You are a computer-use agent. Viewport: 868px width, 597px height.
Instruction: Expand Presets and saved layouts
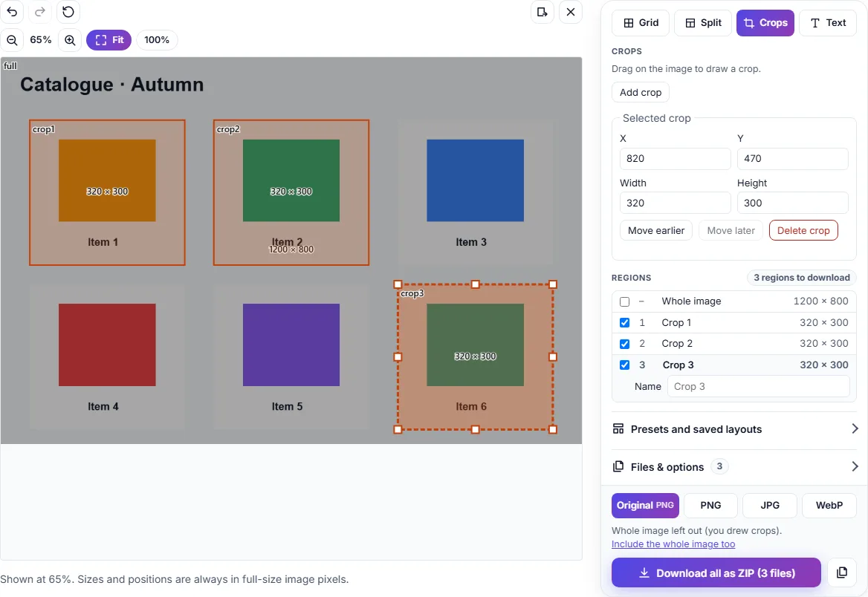click(x=734, y=429)
